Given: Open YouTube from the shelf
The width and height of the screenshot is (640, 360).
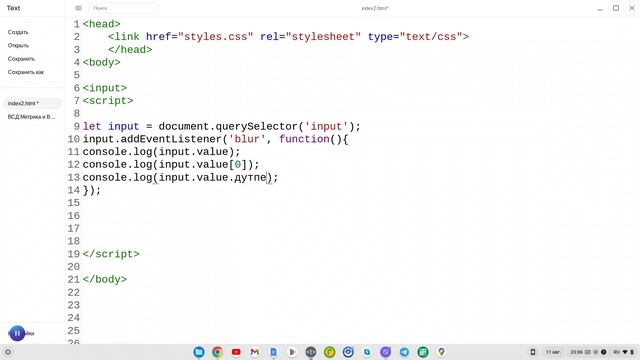Looking at the screenshot, I should click(236, 352).
